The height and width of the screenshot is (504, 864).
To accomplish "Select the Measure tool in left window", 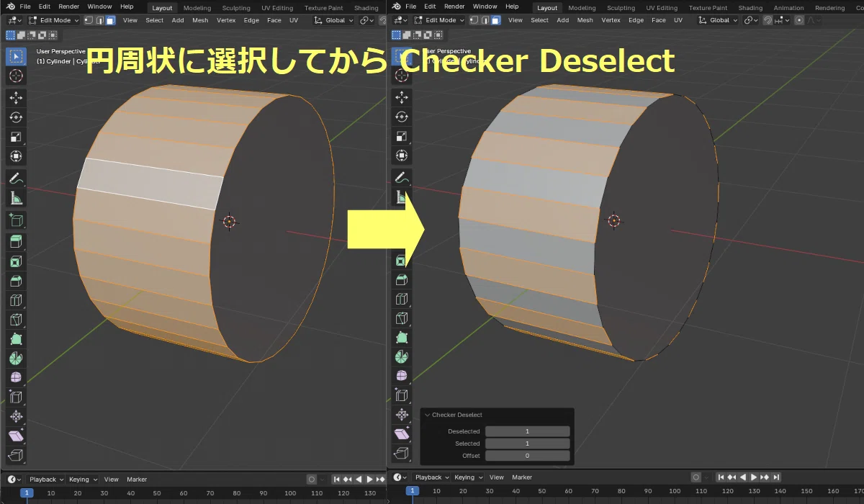I will [16, 197].
